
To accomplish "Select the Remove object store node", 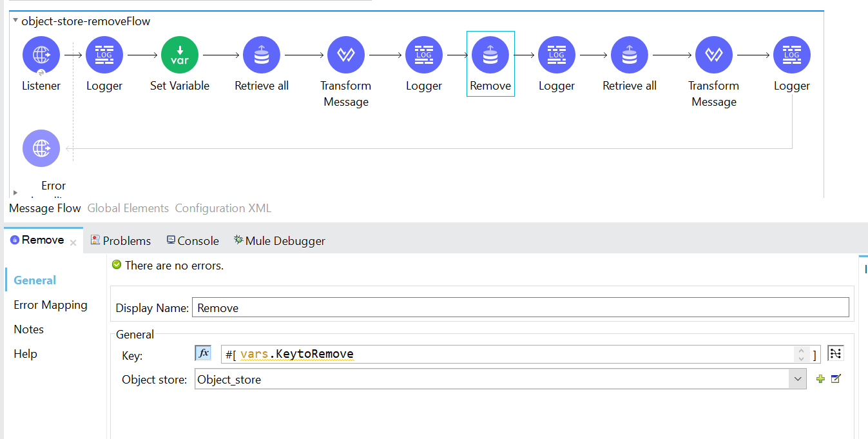I will [490, 55].
